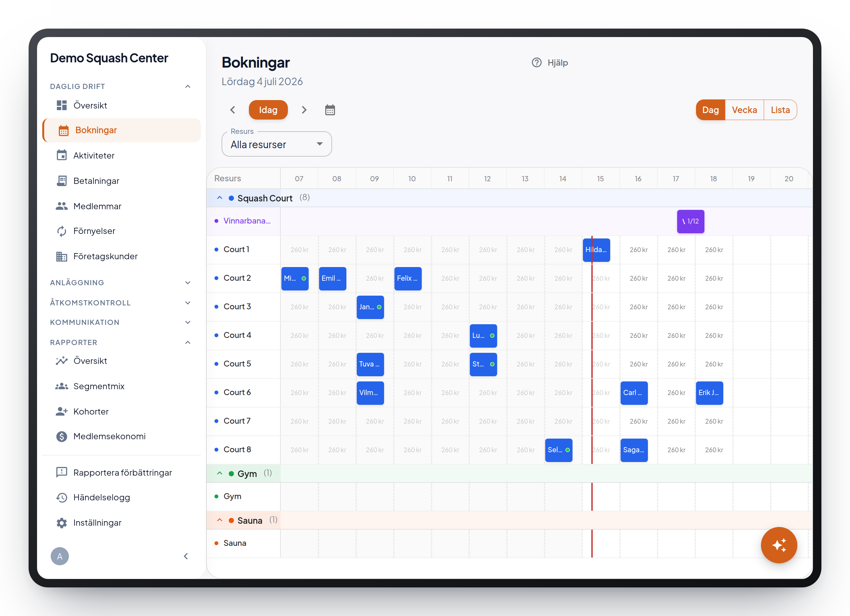Collapse the Daglig drift section
Screen dimensions: 850x616
click(x=188, y=86)
